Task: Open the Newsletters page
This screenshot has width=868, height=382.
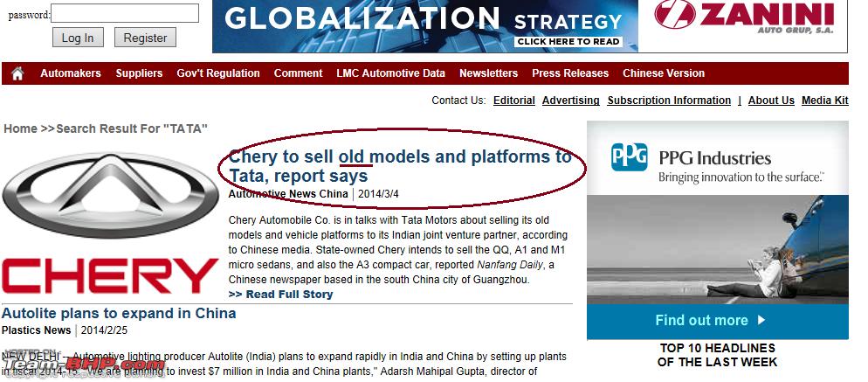Action: pos(488,73)
